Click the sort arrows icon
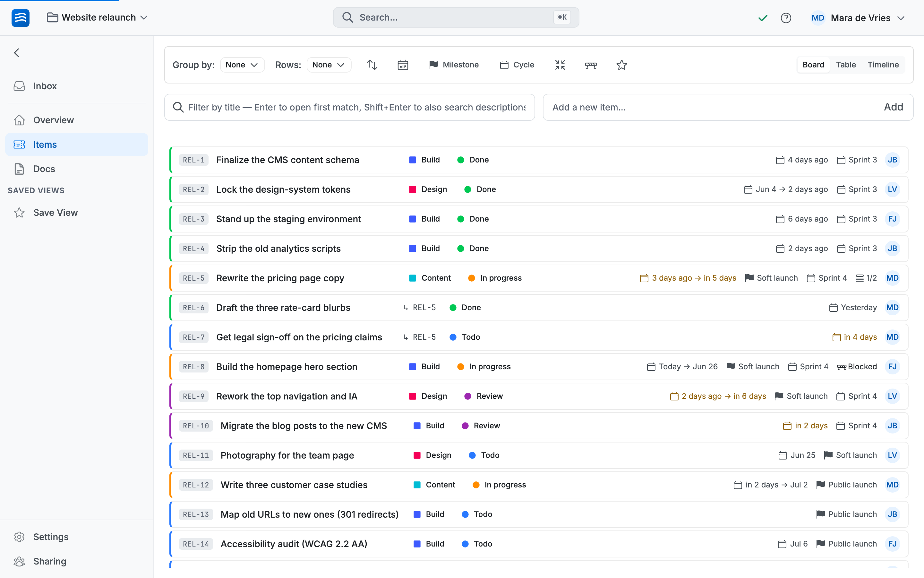Image resolution: width=924 pixels, height=578 pixels. (372, 65)
